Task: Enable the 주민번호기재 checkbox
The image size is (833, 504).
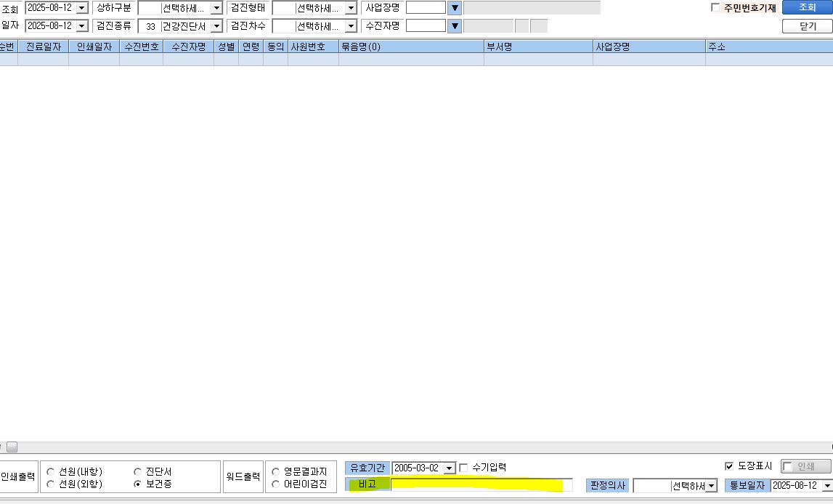Action: pyautogui.click(x=715, y=7)
